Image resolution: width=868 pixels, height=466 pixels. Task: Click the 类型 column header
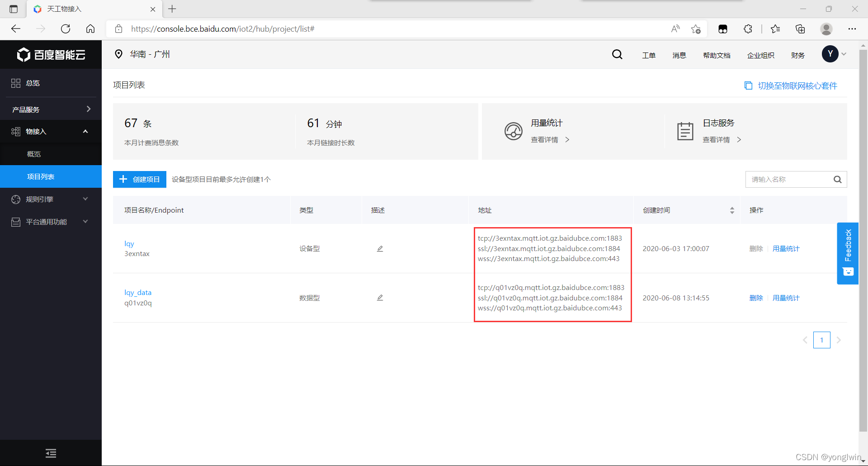[306, 210]
